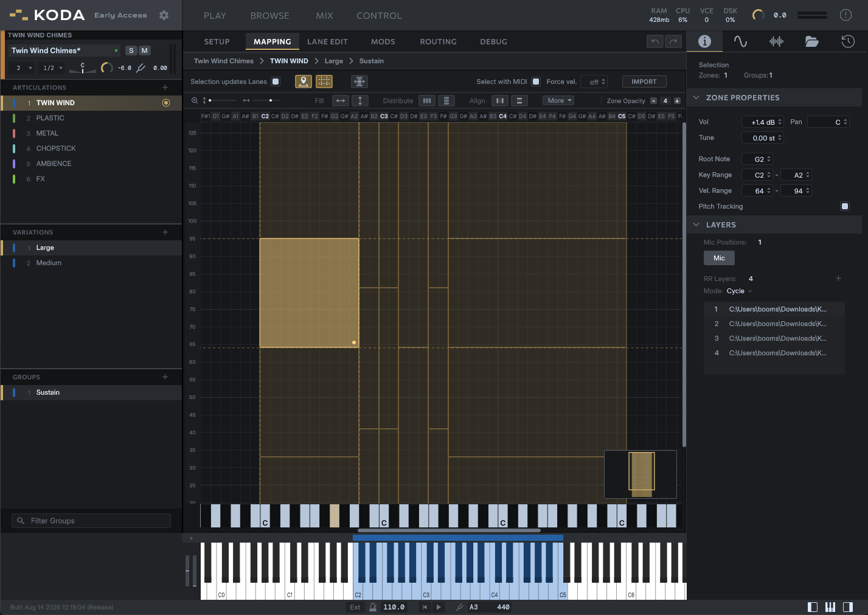
Task: Select the map pin zone tool
Action: [304, 82]
